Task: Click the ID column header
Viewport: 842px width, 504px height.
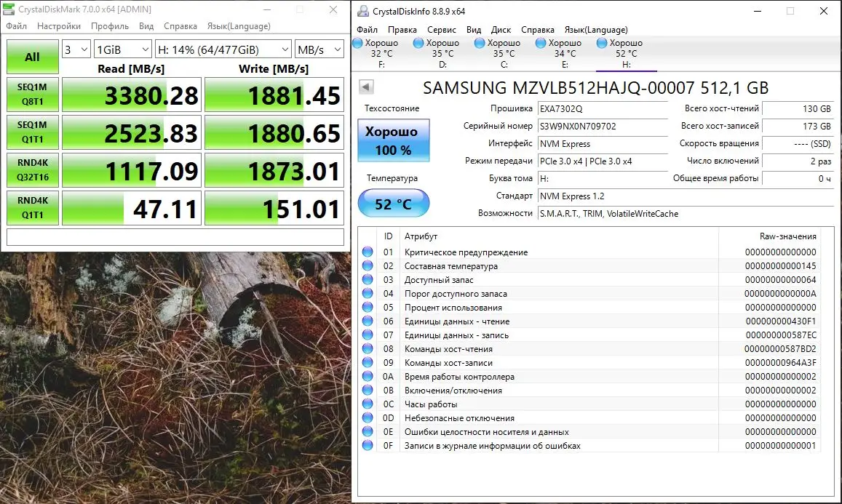Action: [388, 236]
